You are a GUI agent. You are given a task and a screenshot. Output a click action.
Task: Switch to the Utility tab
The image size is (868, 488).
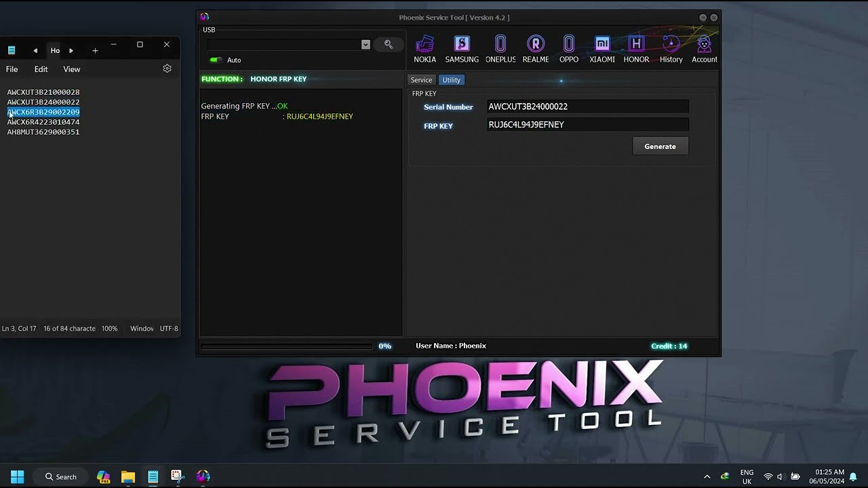pos(451,80)
